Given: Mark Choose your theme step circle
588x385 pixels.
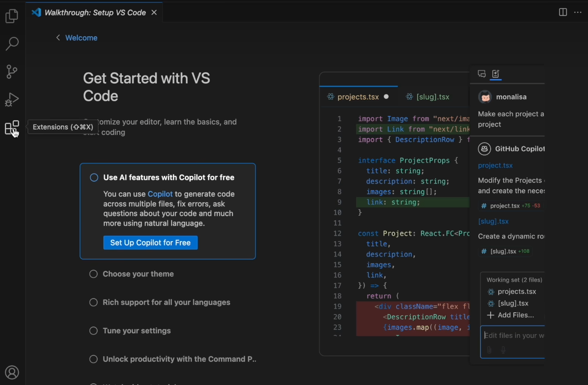Looking at the screenshot, I should point(93,274).
